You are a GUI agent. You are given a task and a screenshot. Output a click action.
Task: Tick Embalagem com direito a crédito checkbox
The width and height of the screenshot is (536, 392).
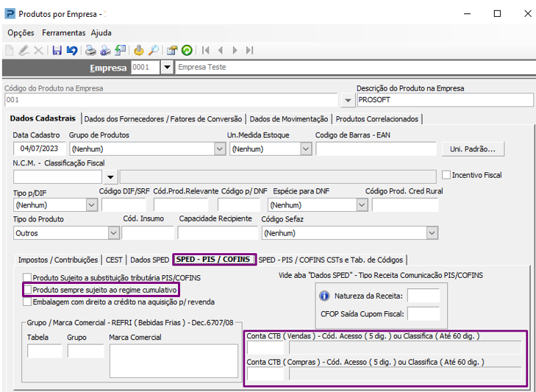pos(27,302)
